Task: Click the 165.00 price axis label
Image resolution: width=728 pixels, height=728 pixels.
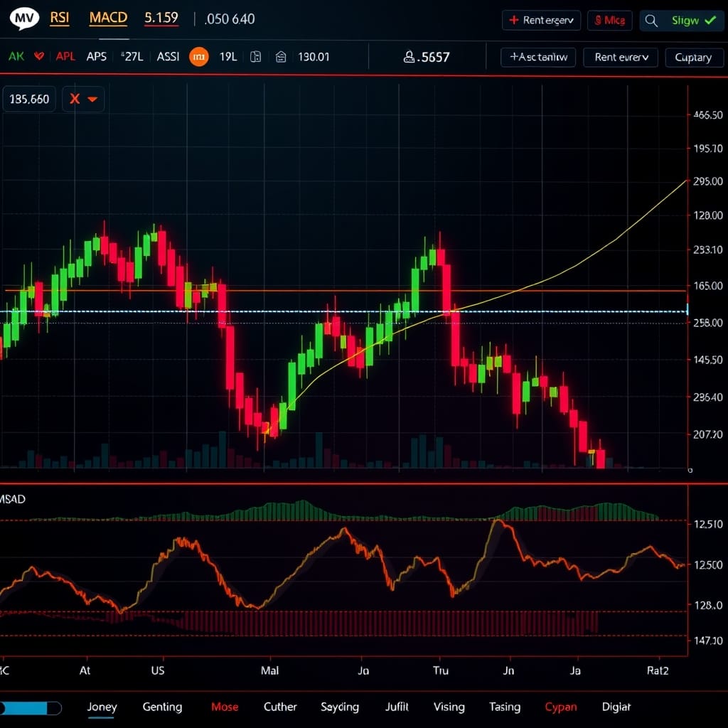Action: (707, 286)
